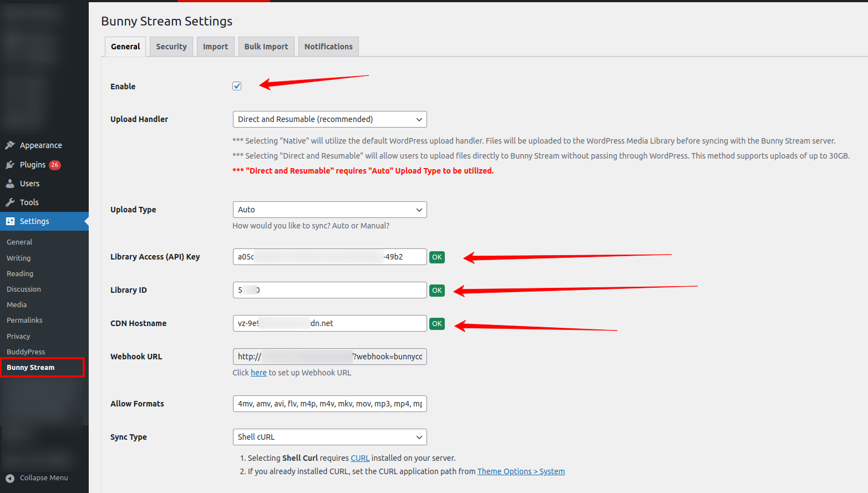Open the Bulk Import tab
Screen dimensions: 868x493
(266, 47)
